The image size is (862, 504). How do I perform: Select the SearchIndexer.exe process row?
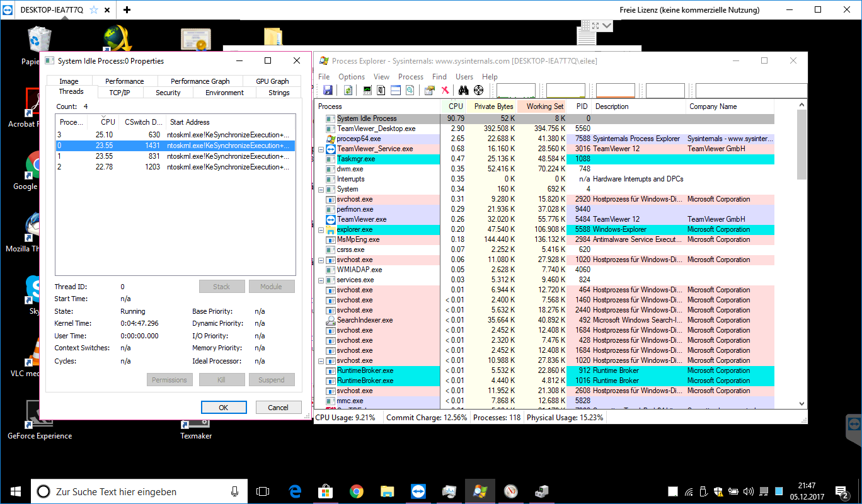tap(544, 320)
